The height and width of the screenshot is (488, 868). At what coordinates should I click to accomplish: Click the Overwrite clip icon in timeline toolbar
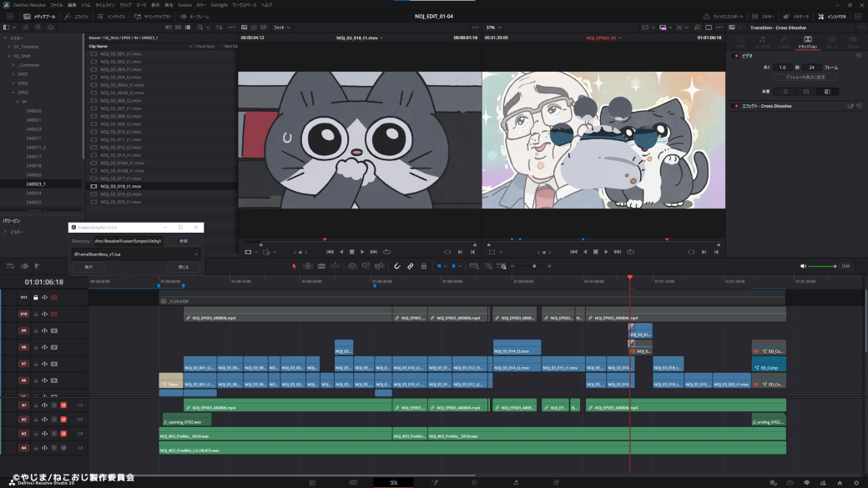[x=366, y=266]
